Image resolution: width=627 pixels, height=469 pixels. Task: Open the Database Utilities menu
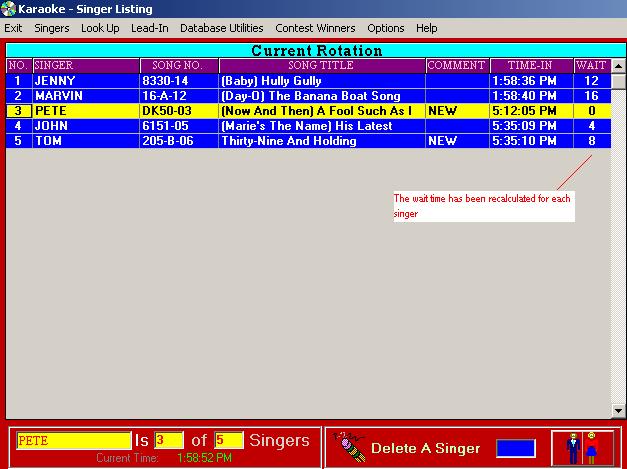tap(222, 28)
